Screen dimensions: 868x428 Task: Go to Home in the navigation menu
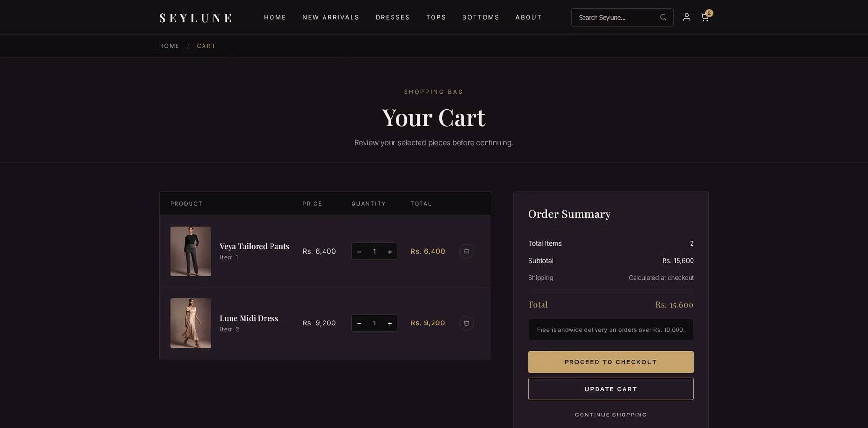pyautogui.click(x=275, y=17)
